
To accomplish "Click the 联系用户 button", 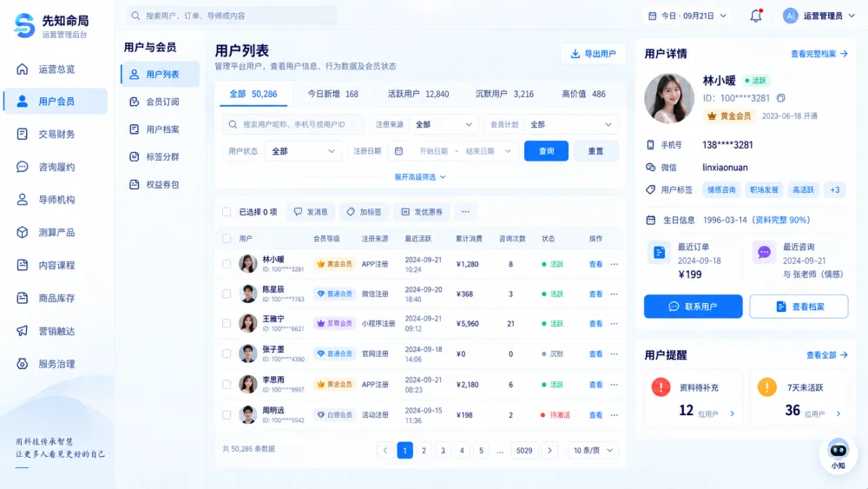I will 693,307.
